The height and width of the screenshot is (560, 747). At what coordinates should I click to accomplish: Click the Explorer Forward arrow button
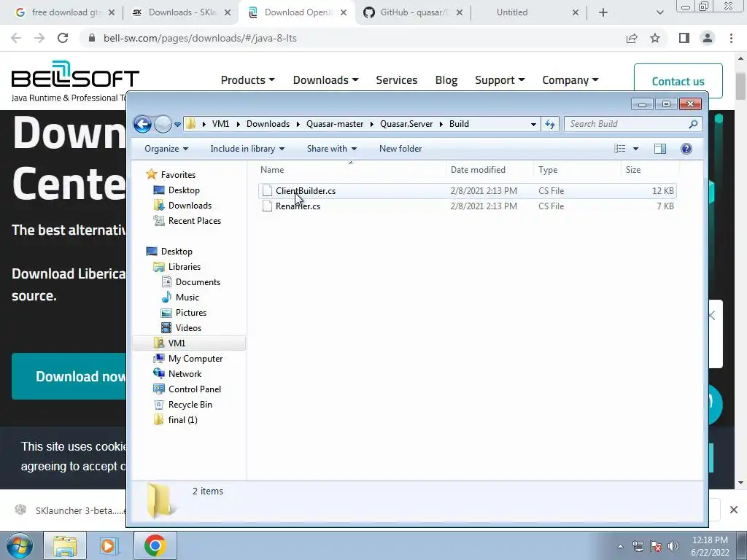tap(163, 124)
